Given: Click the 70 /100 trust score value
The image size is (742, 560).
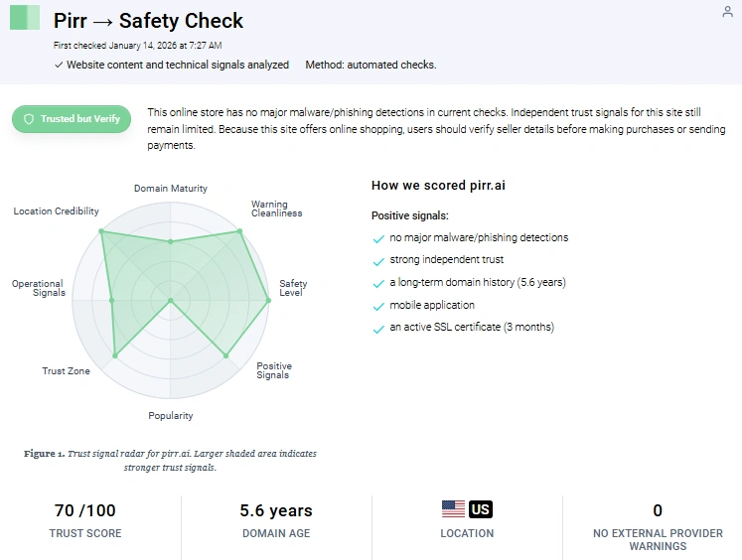Looking at the screenshot, I should coord(85,510).
